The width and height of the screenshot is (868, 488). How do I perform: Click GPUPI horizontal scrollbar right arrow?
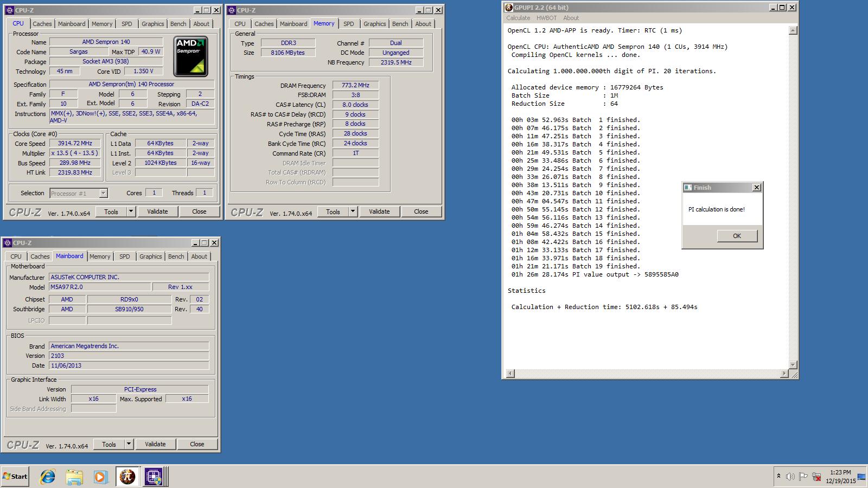tap(784, 374)
